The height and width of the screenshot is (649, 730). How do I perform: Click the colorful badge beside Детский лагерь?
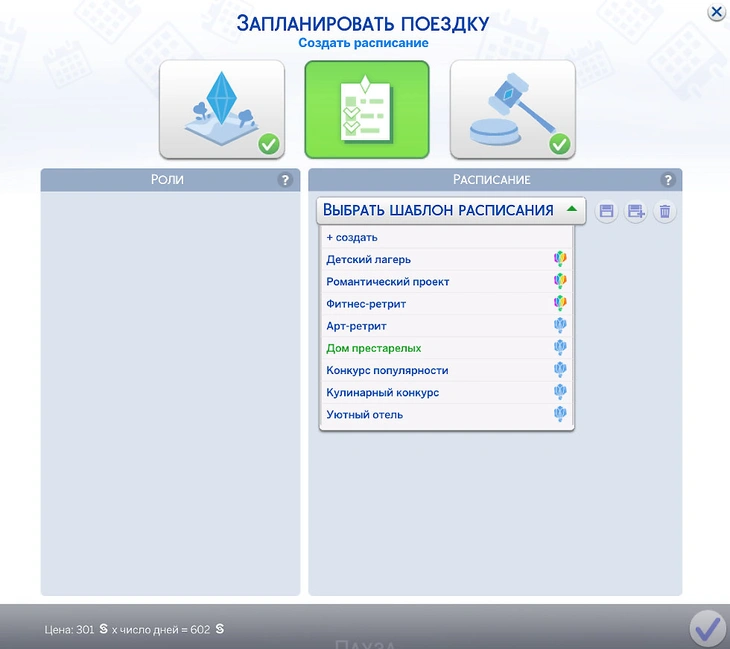(560, 260)
